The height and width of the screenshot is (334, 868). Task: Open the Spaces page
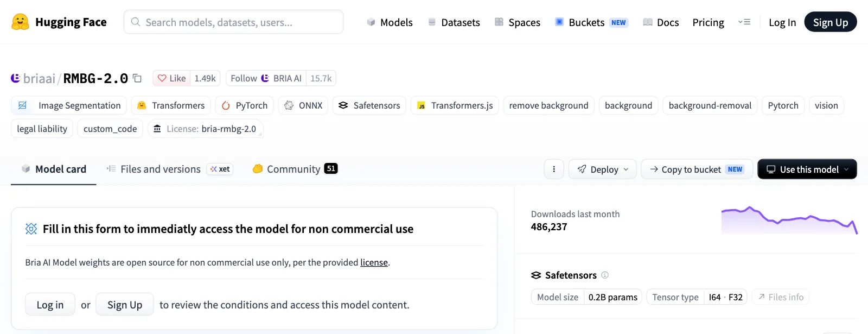(x=518, y=22)
